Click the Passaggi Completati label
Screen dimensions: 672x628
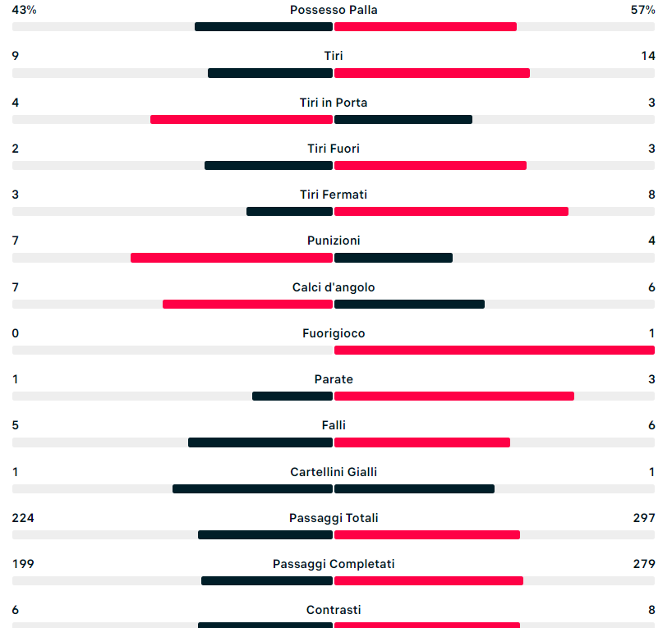(334, 564)
